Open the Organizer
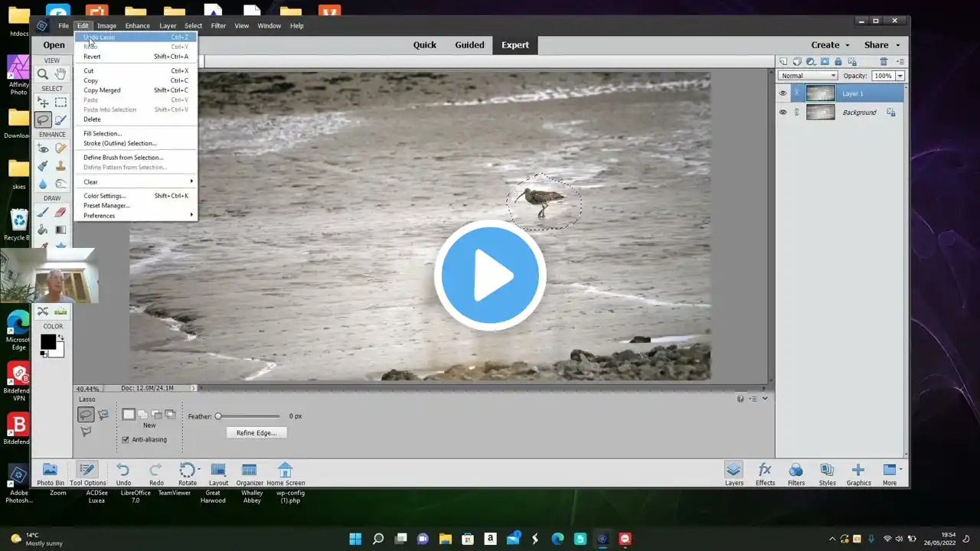The width and height of the screenshot is (980, 551). pos(250,474)
